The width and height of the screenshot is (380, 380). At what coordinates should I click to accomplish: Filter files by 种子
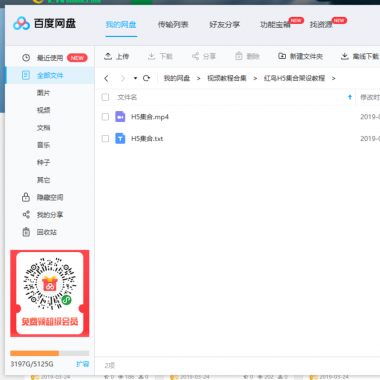point(43,163)
